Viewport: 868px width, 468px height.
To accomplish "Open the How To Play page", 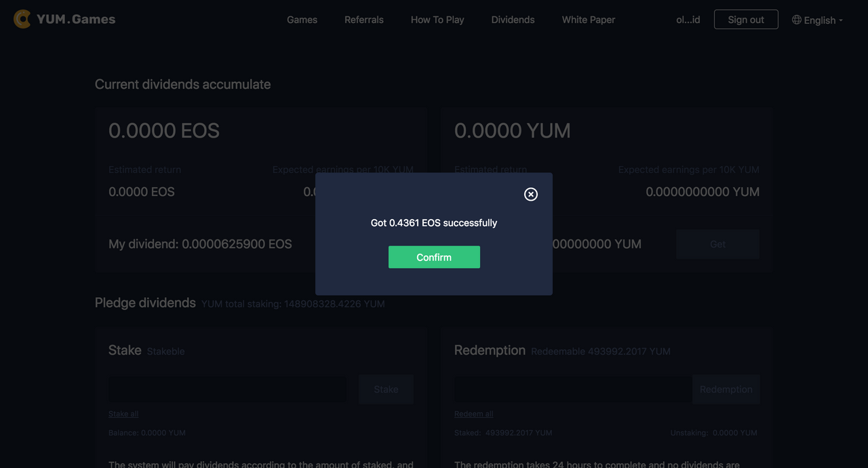I will click(437, 20).
